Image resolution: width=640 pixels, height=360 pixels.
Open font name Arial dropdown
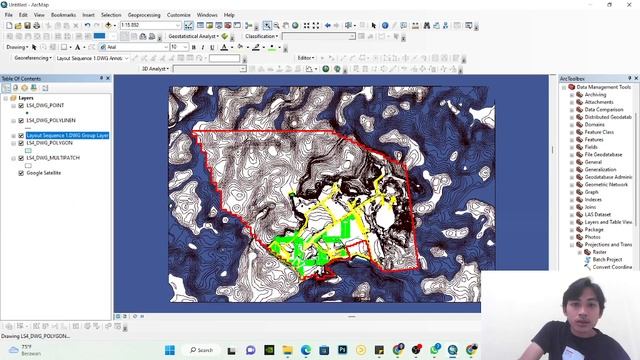click(x=166, y=47)
